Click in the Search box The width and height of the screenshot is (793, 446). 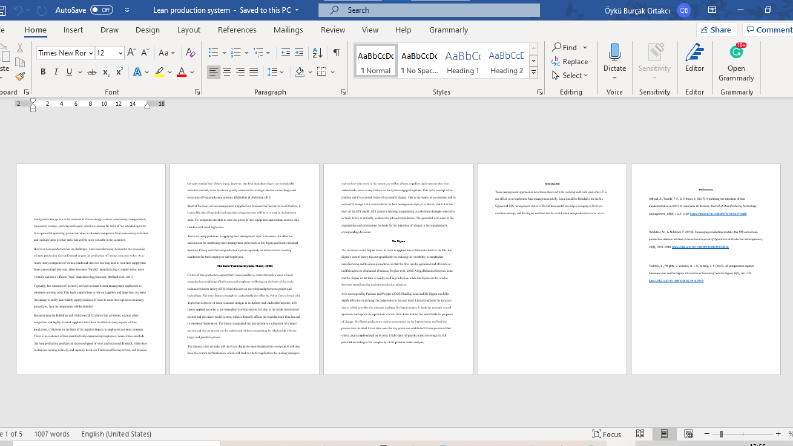[429, 10]
